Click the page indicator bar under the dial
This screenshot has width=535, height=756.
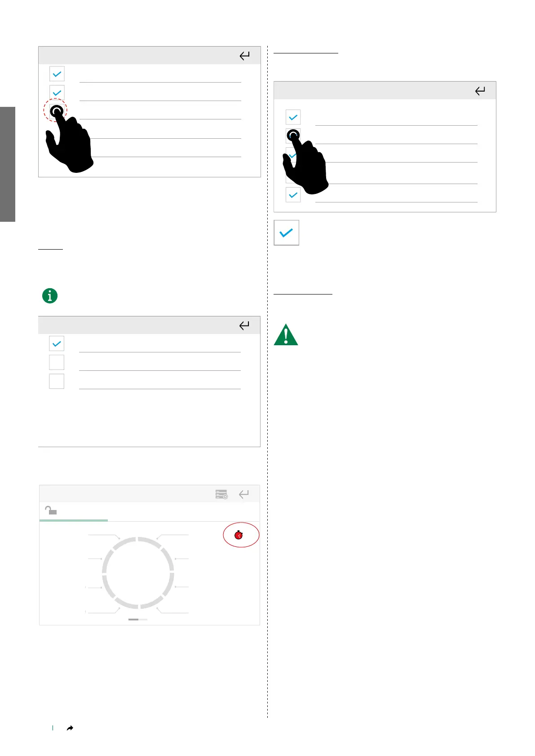[138, 619]
